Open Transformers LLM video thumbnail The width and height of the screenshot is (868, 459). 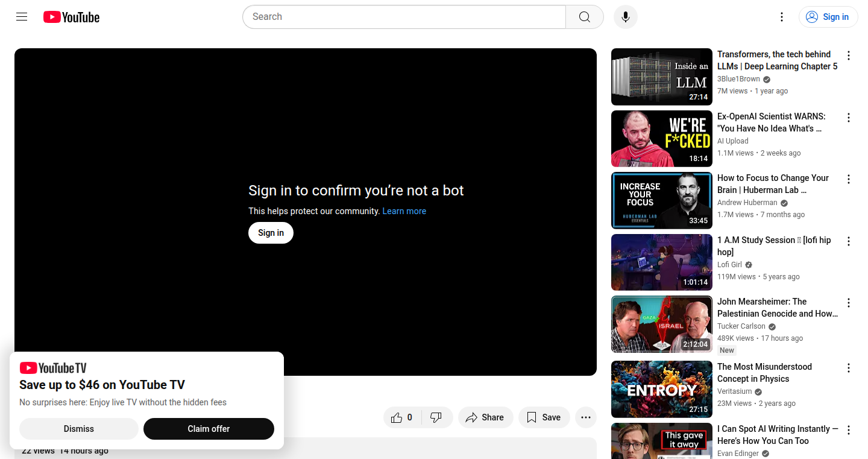662,77
